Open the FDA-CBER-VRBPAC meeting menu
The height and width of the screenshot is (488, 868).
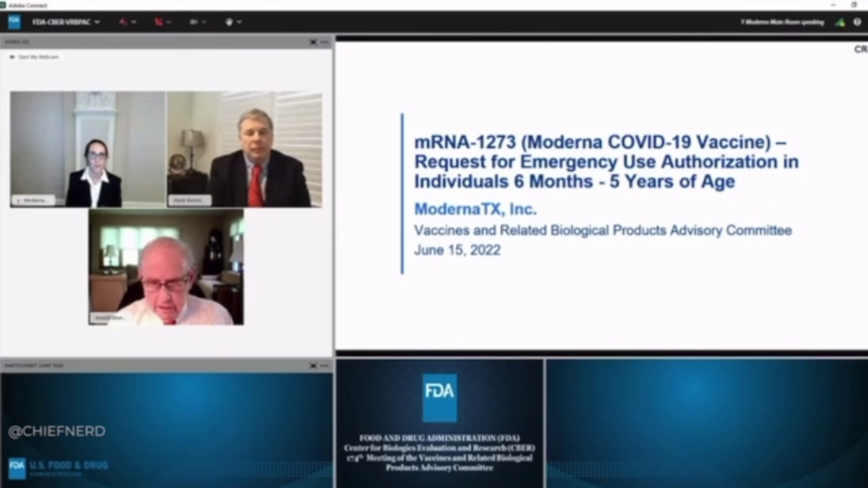66,22
